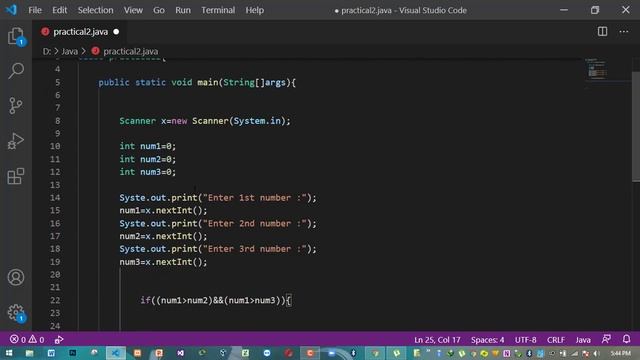This screenshot has height=360, width=640.
Task: Click the editor vertical scrollbar thumb
Action: [x=636, y=127]
